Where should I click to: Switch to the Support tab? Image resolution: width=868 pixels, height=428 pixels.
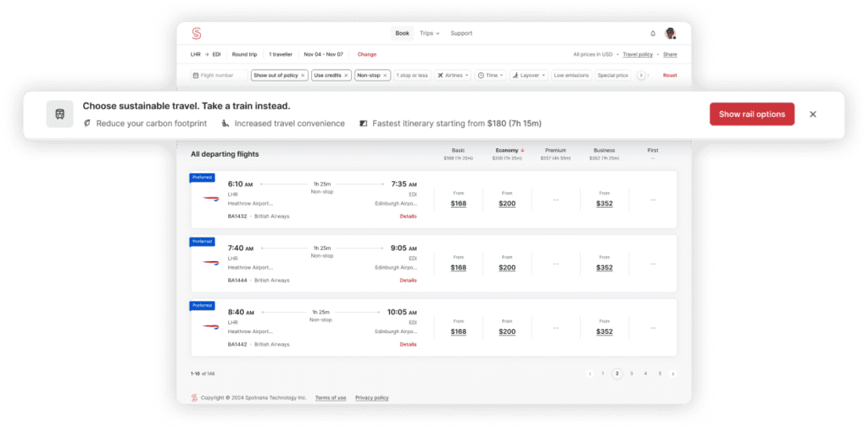click(x=461, y=33)
